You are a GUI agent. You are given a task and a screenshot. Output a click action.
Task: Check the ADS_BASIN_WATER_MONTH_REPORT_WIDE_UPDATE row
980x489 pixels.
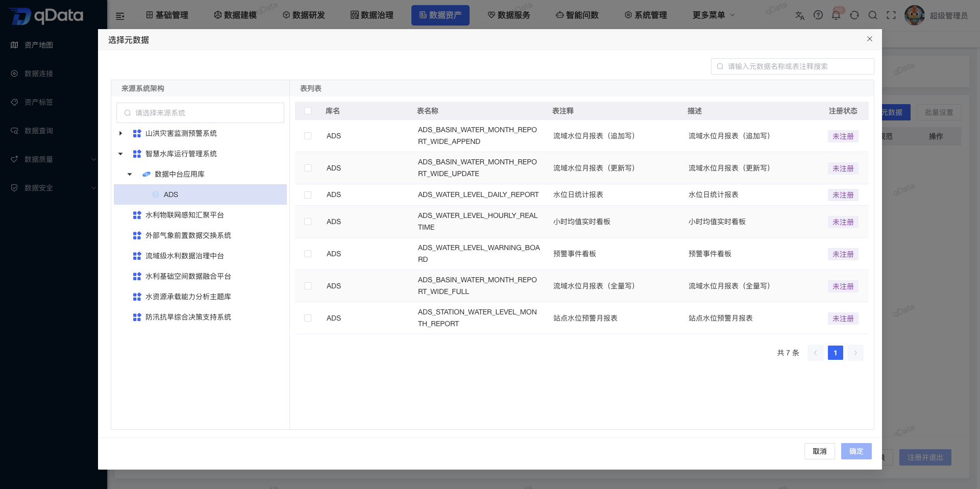[308, 168]
